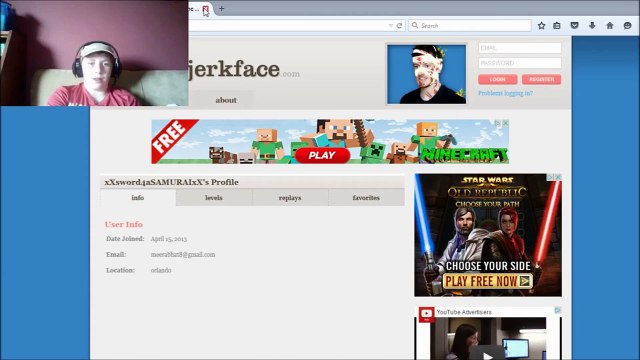Screen dimensions: 640x360
Task: Show bookmarks list icon
Action: [x=557, y=26]
